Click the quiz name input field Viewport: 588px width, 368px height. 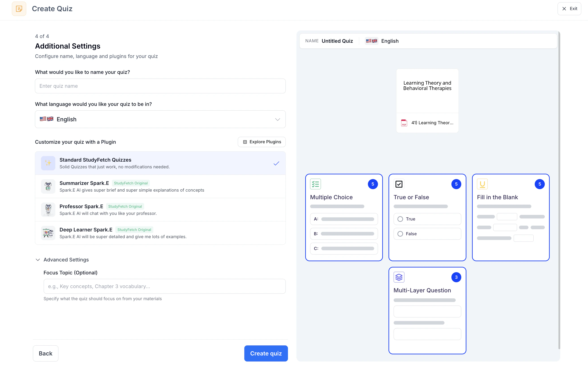point(160,86)
